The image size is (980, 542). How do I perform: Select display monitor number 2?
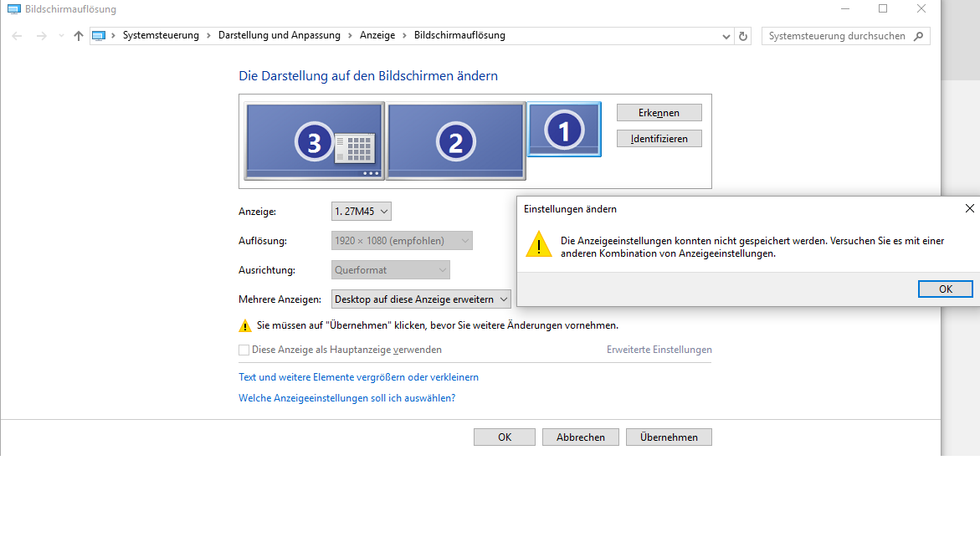(455, 141)
